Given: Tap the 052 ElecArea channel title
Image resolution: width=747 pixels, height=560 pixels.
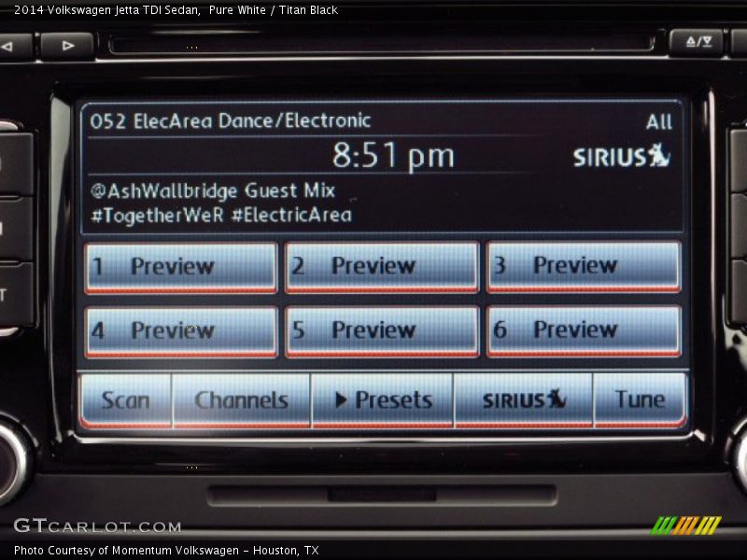Looking at the screenshot, I should pos(231,121).
